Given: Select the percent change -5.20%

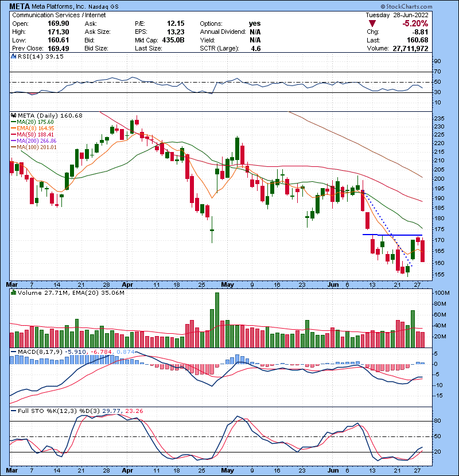Looking at the screenshot, I should pyautogui.click(x=415, y=24).
